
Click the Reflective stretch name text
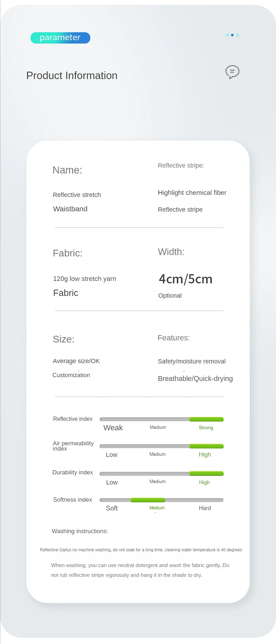pos(77,195)
